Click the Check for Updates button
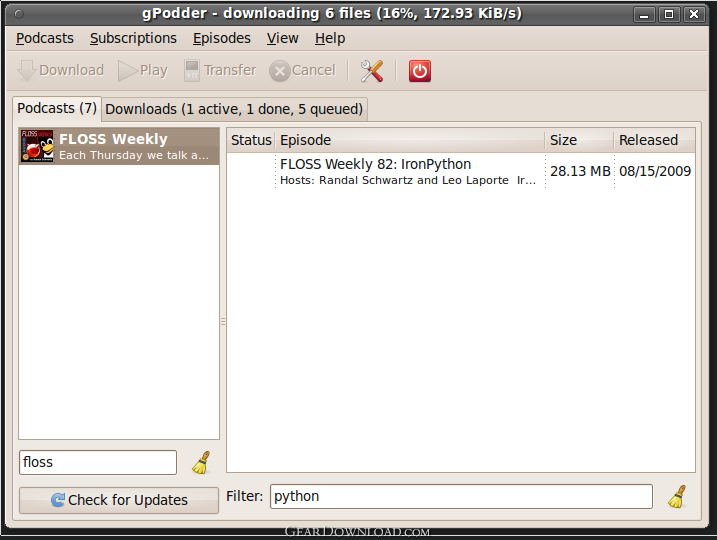The height and width of the screenshot is (540, 717). point(118,500)
